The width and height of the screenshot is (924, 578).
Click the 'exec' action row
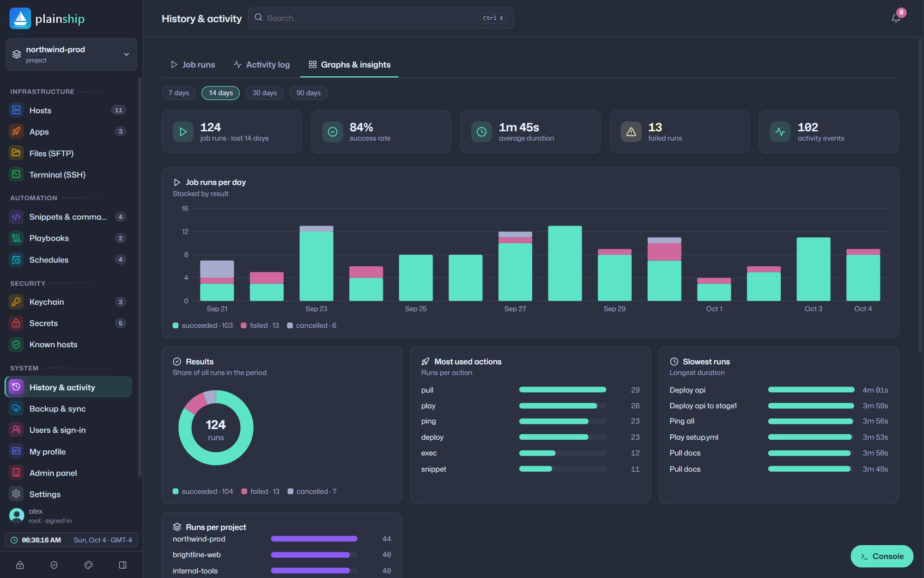(x=530, y=453)
